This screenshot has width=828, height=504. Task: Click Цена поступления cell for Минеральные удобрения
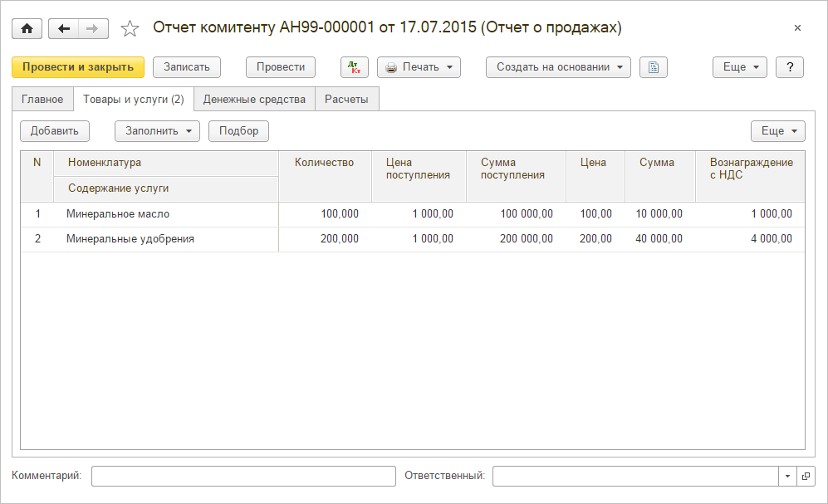point(419,239)
